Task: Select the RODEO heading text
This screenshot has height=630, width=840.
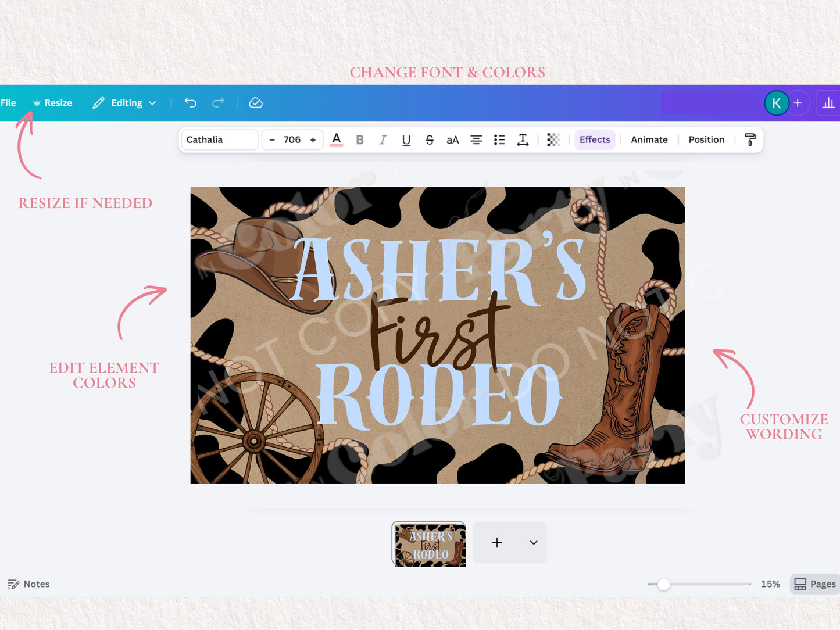Action: click(x=439, y=396)
